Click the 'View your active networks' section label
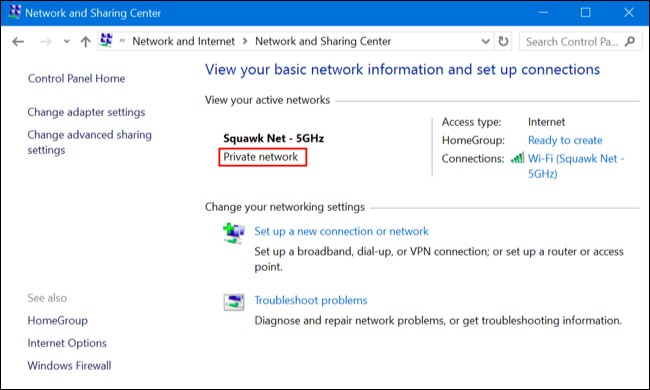650x390 pixels. point(267,100)
